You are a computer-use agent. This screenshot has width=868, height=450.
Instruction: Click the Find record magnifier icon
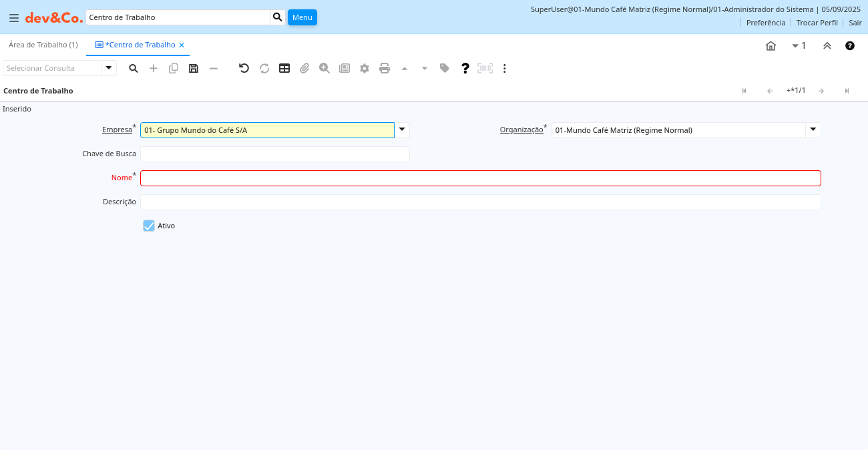(x=134, y=68)
